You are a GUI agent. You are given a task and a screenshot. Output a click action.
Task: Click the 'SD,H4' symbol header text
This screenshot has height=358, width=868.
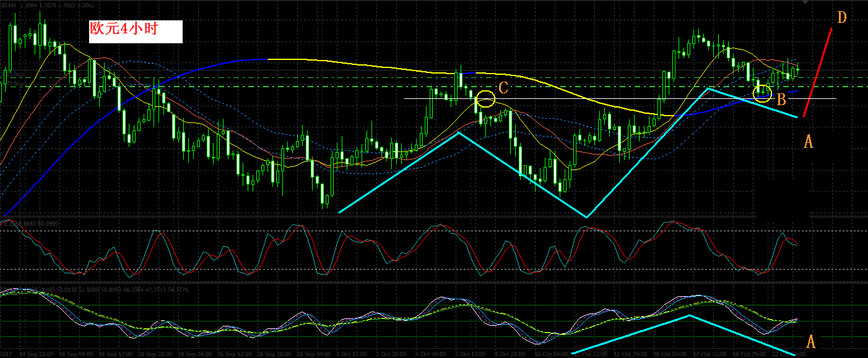coord(8,5)
